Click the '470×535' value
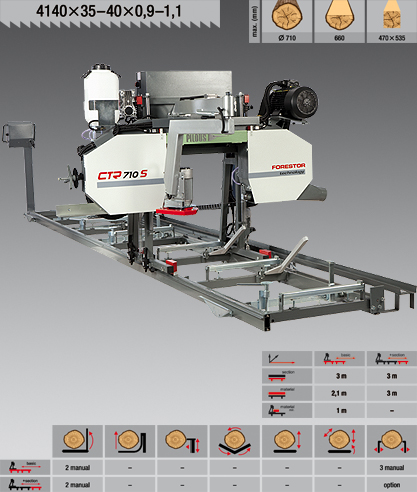The height and width of the screenshot is (492, 417). coord(392,38)
